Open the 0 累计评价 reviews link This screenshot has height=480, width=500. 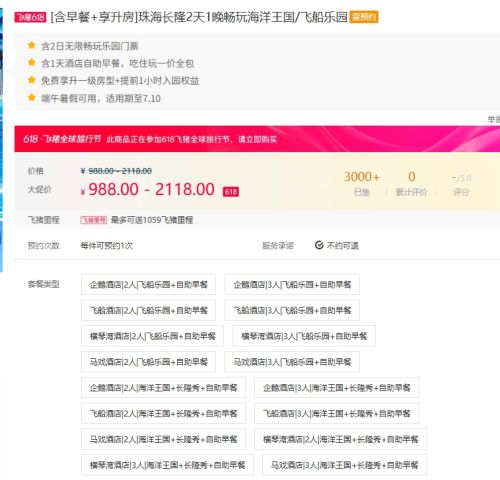(411, 183)
